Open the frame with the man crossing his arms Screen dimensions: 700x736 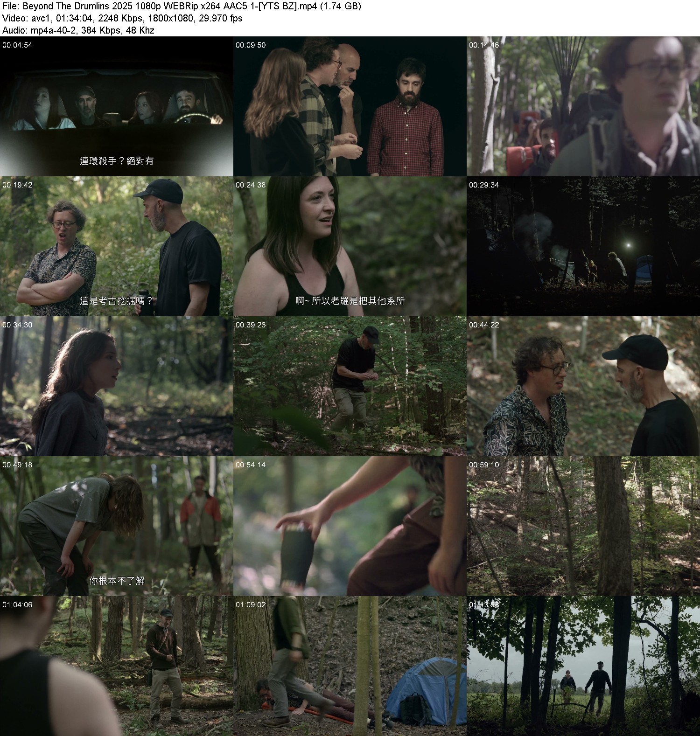click(117, 246)
